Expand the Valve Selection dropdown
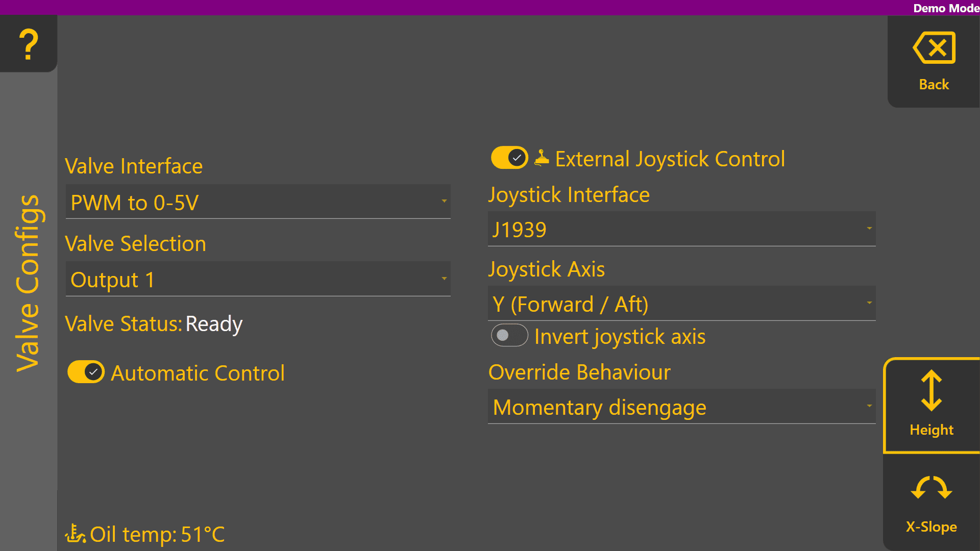 258,279
